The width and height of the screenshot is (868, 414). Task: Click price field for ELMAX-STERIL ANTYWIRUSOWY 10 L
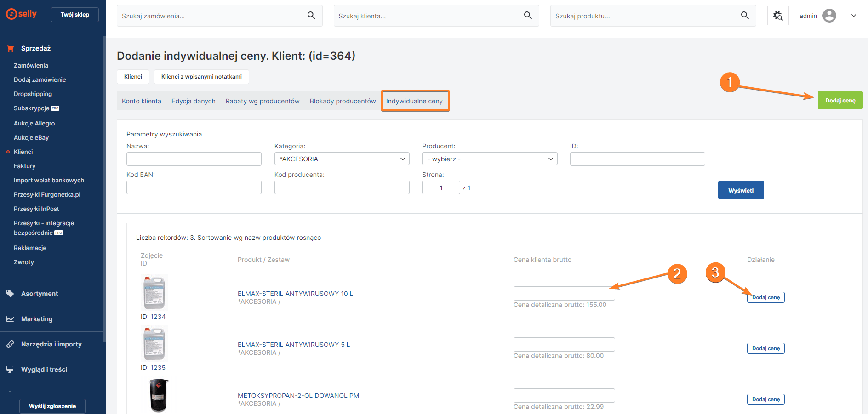564,293
